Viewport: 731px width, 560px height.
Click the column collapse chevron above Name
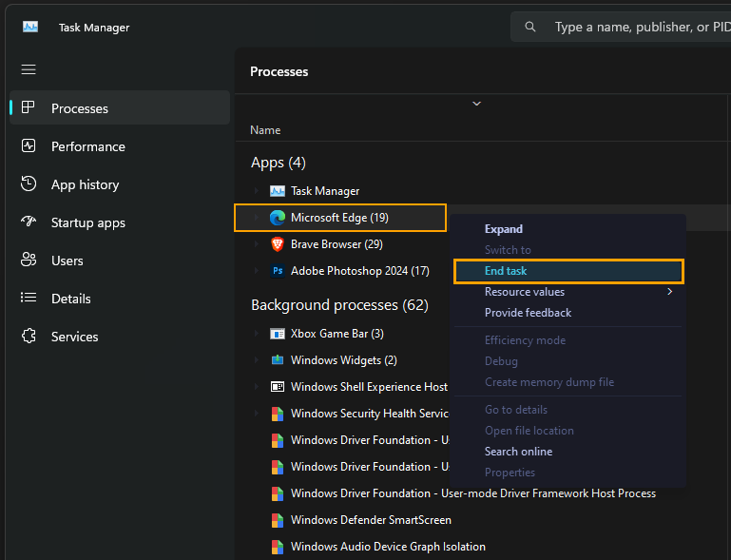point(476,104)
